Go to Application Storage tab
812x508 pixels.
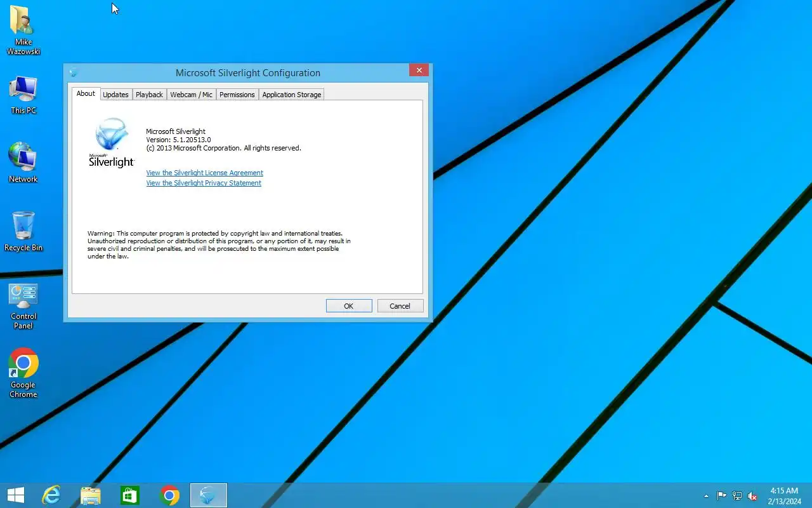pos(291,95)
